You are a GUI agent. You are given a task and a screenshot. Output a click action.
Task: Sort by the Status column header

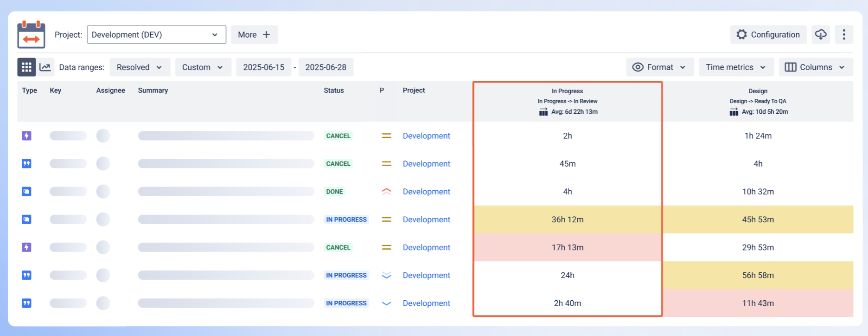click(334, 90)
